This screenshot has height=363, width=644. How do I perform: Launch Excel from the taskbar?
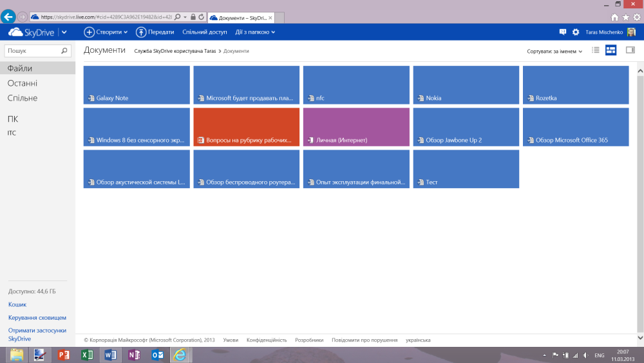coord(87,355)
